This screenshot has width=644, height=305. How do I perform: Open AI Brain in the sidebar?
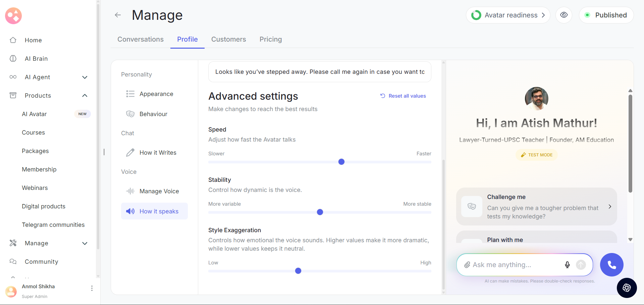[36, 59]
